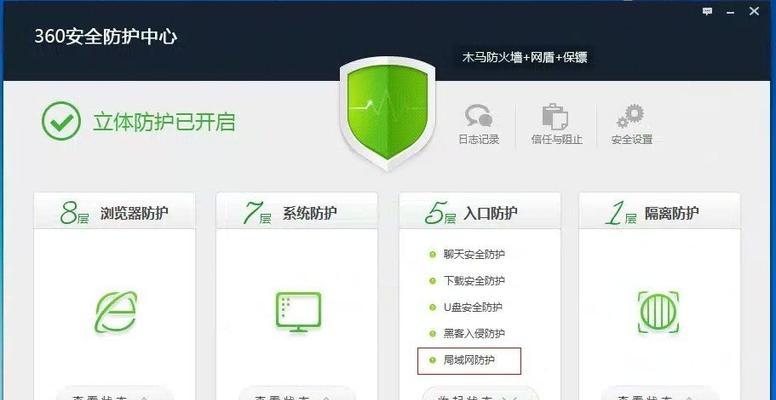
Task: Click the browser protection IE icon
Action: tap(116, 312)
